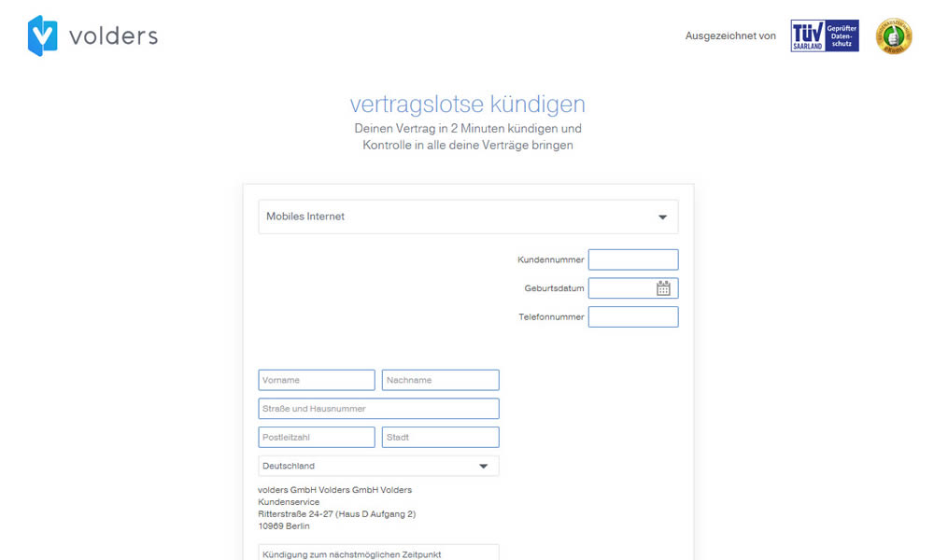Focus the Stadt input field
934x560 pixels.
coord(440,437)
